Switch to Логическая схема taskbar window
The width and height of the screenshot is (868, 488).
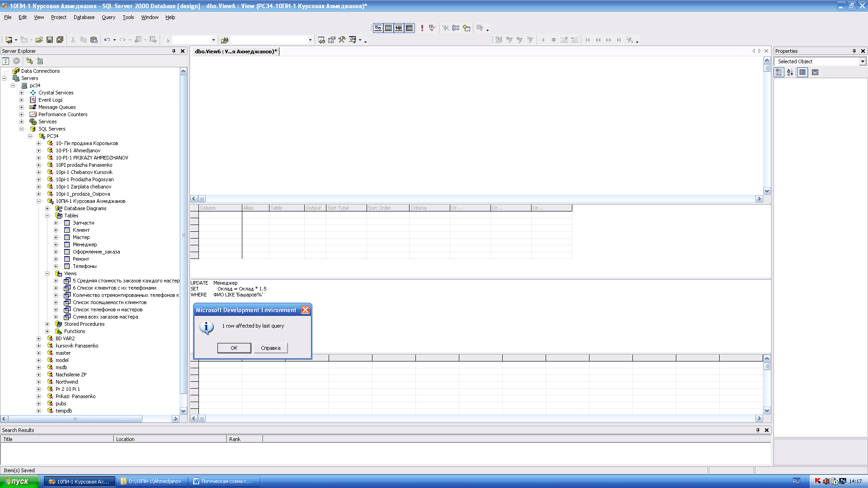[223, 481]
